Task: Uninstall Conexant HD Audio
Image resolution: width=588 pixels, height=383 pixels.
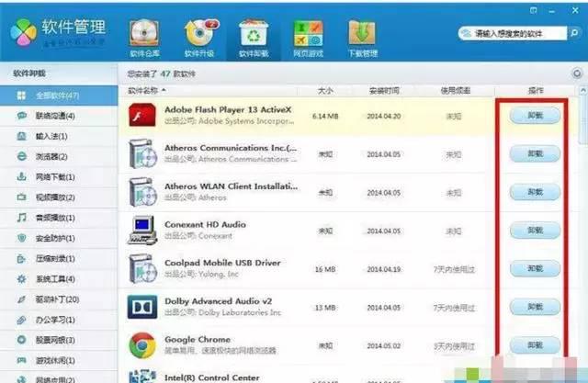Action: (535, 231)
